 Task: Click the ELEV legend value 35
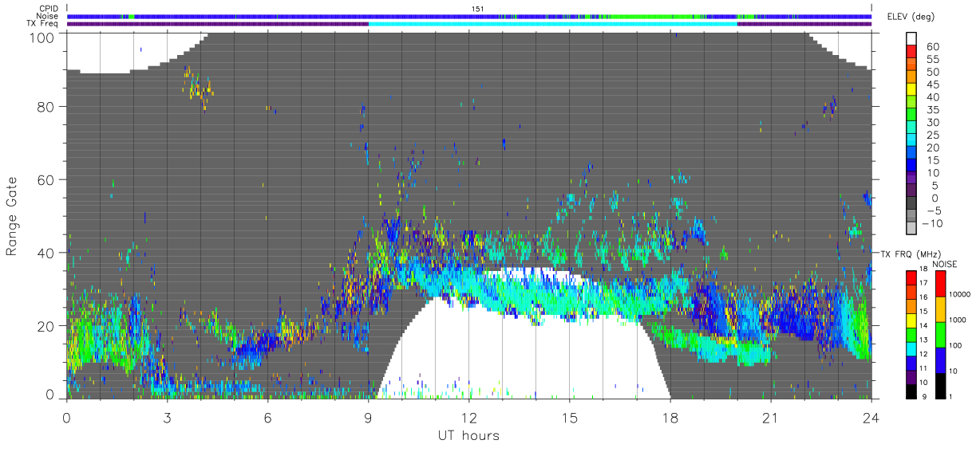coord(935,110)
